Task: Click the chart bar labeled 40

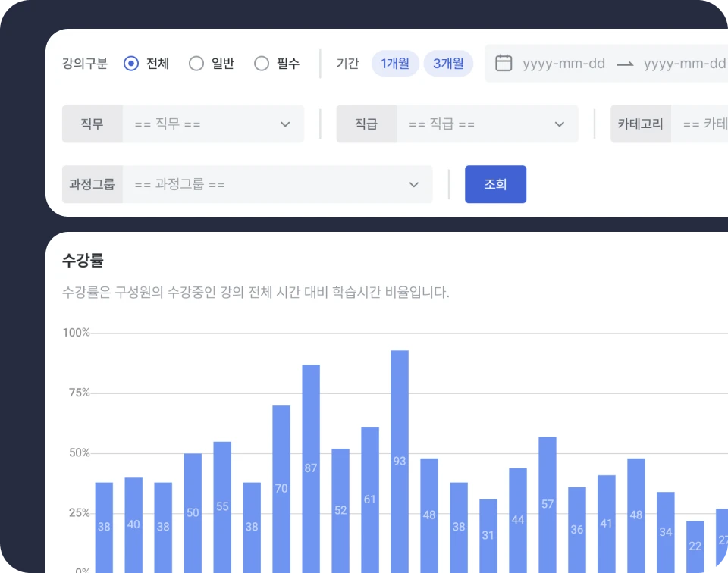Action: (133, 524)
